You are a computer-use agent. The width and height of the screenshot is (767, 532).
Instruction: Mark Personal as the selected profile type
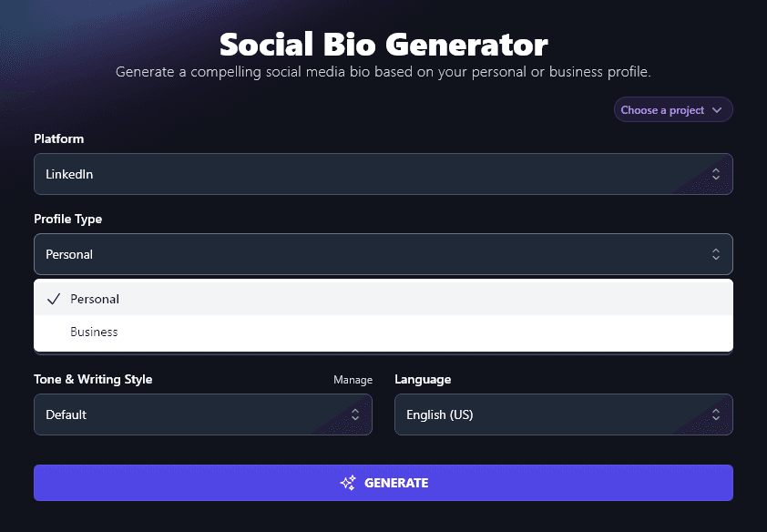click(x=95, y=299)
